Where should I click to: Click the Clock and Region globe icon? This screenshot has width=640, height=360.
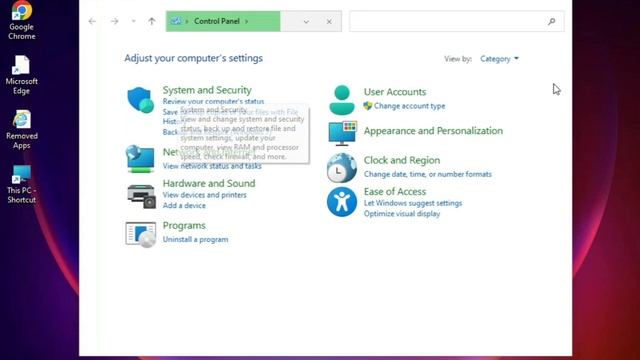tap(342, 168)
